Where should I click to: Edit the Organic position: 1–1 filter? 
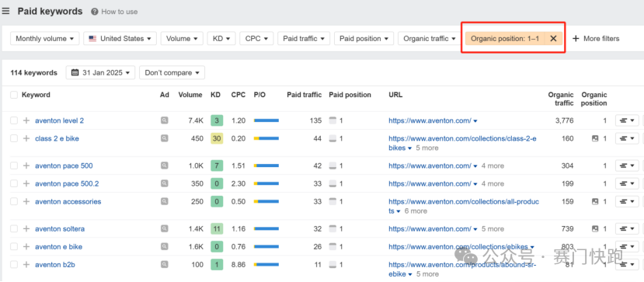505,39
